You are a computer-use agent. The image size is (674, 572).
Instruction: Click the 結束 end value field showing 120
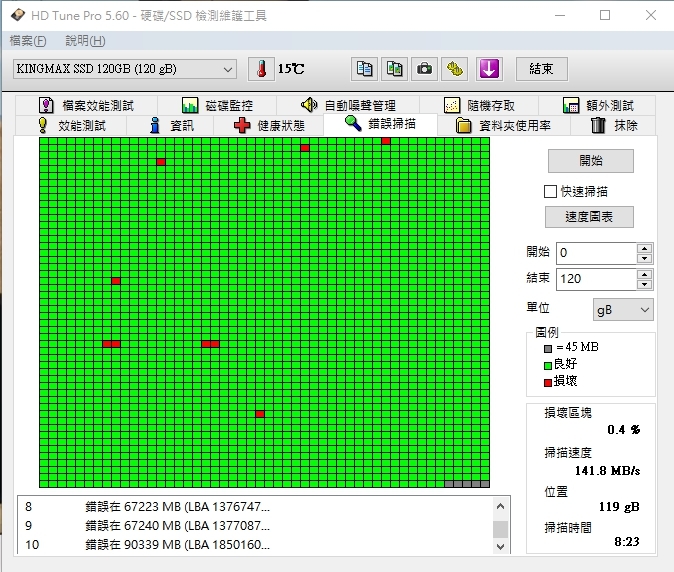point(597,279)
